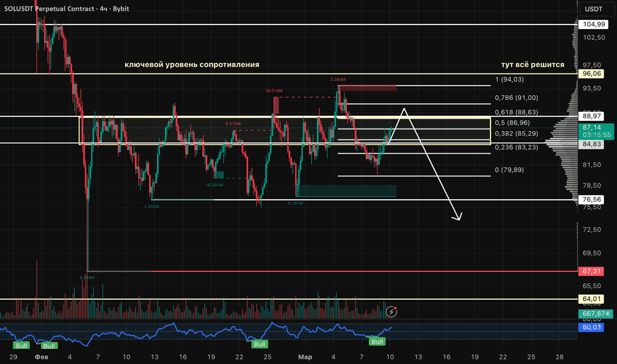The image size is (617, 364).
Task: Open the USDT currency selector
Action: pyautogui.click(x=596, y=9)
